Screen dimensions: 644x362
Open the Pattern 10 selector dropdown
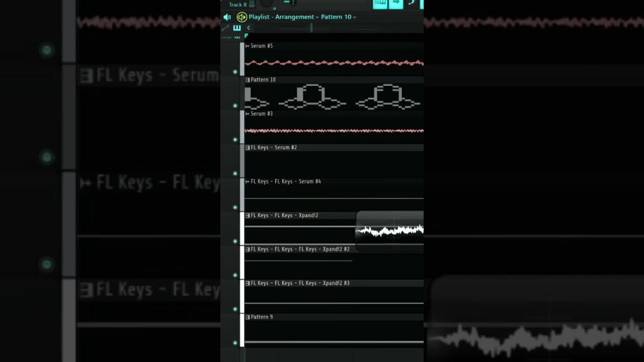pyautogui.click(x=338, y=17)
